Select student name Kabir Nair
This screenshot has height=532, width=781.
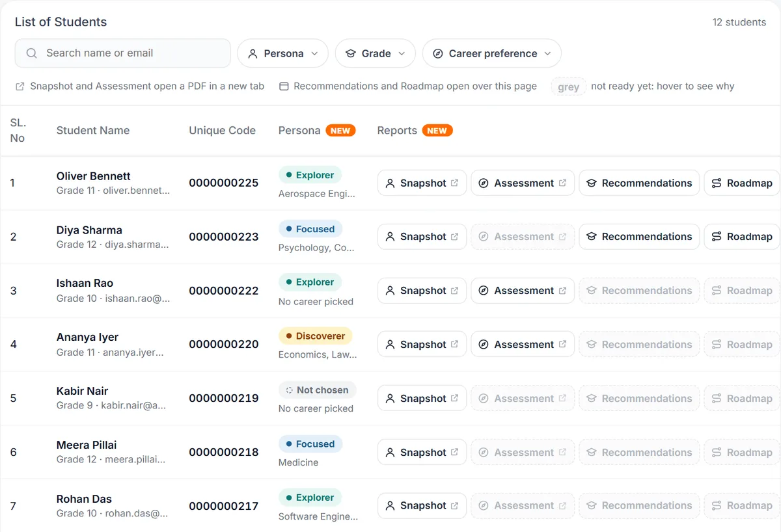point(82,392)
